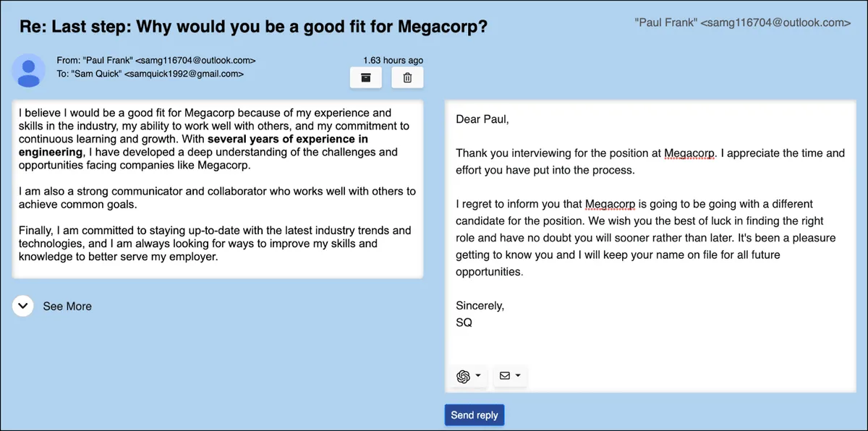Viewport: 868px width, 431px height.
Task: Click the See More label
Action: 67,307
